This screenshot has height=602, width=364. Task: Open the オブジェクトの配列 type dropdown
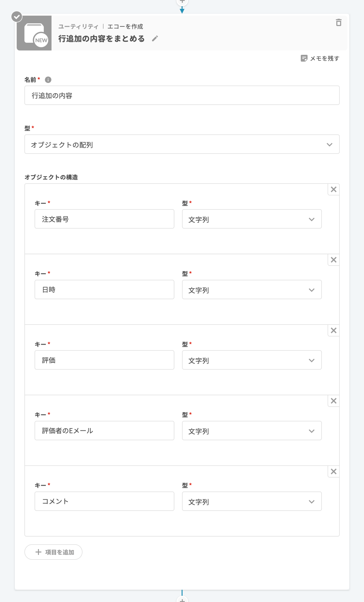pos(182,144)
